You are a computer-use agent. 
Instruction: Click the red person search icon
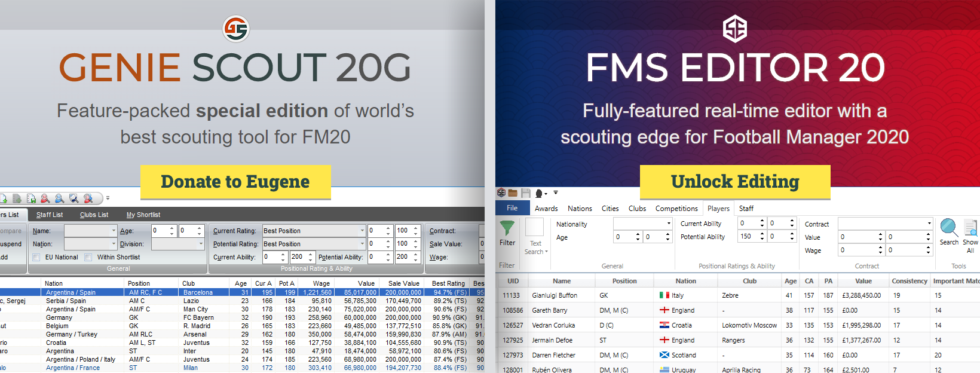[x=45, y=198]
